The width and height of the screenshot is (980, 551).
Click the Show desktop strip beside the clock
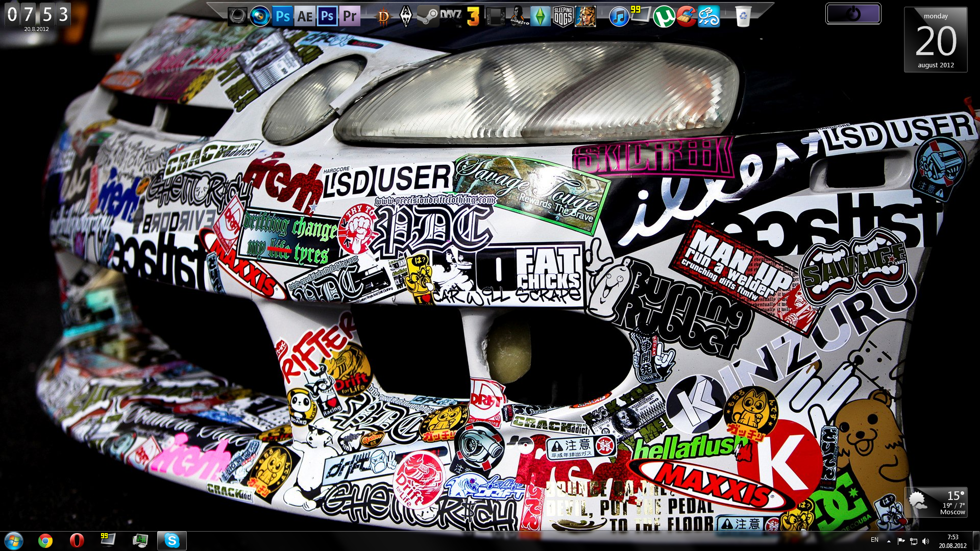[975, 541]
